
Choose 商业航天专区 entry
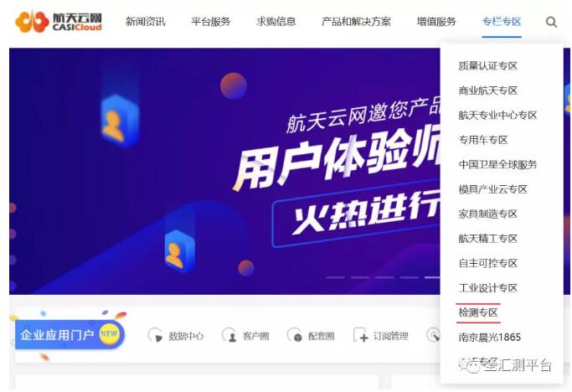coord(488,90)
